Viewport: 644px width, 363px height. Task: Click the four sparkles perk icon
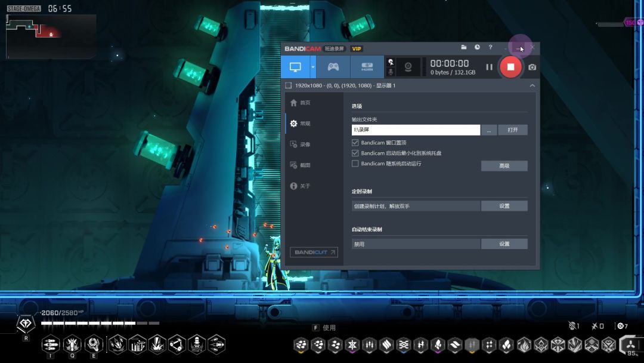(x=489, y=345)
